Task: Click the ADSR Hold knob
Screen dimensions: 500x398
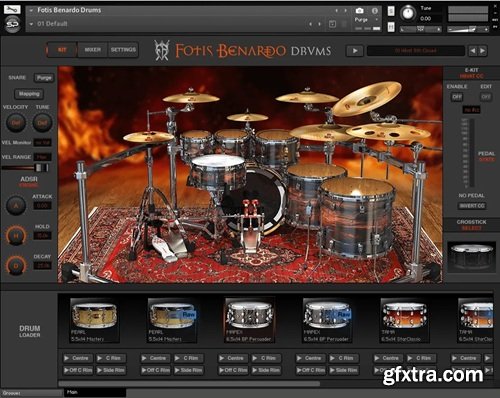Action: [16, 236]
